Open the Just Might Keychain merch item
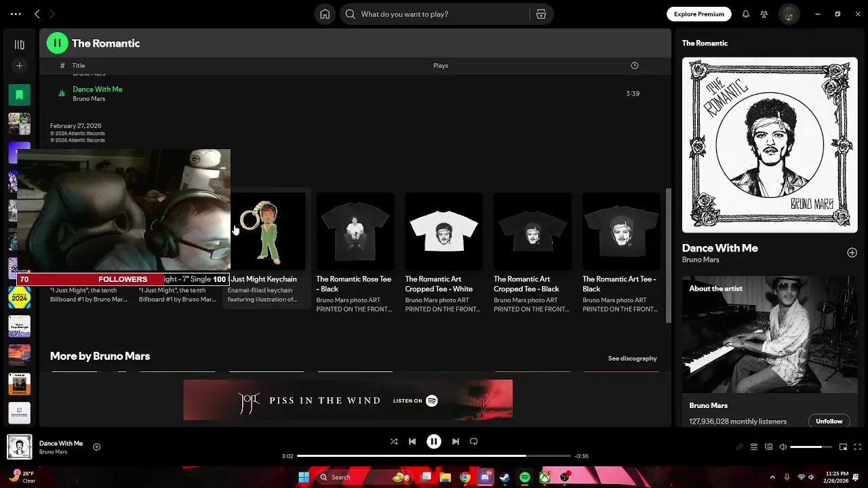Screen dimensions: 868x488 click(x=267, y=249)
